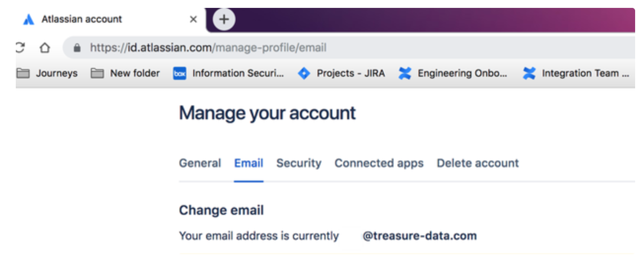
Task: Open the Projects - JIRA bookmark
Action: (x=342, y=73)
